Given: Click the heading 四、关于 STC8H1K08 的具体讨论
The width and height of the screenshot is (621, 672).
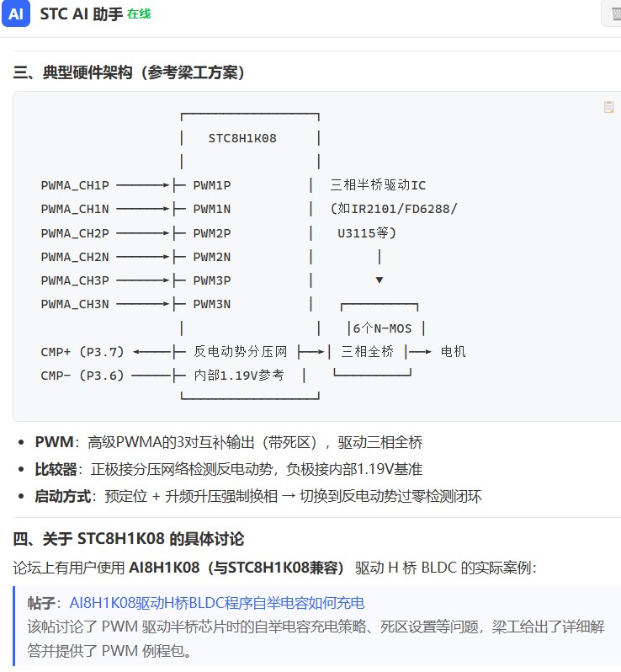Looking at the screenshot, I should [129, 538].
